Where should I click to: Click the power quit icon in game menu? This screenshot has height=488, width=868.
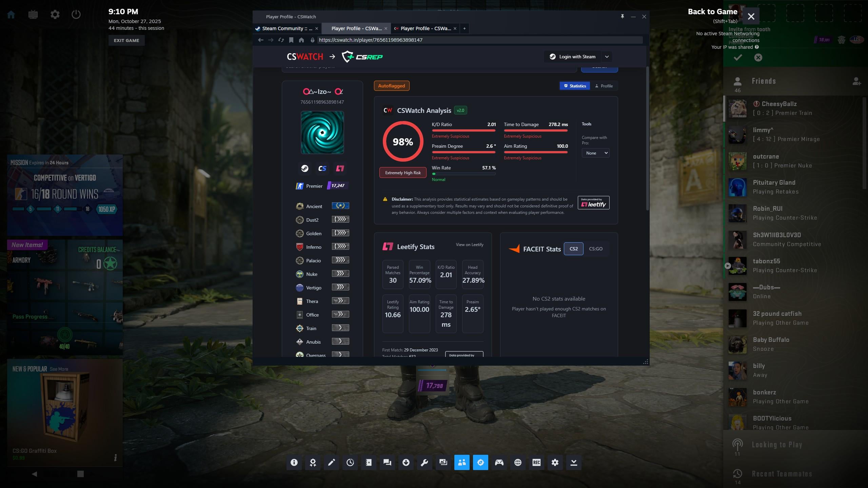[76, 15]
